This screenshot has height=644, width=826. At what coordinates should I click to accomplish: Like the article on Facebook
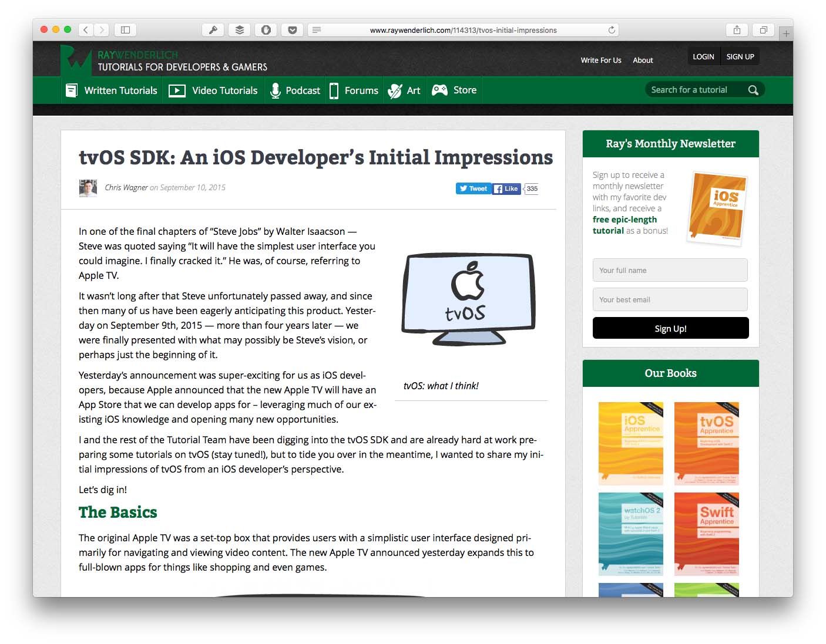[506, 188]
